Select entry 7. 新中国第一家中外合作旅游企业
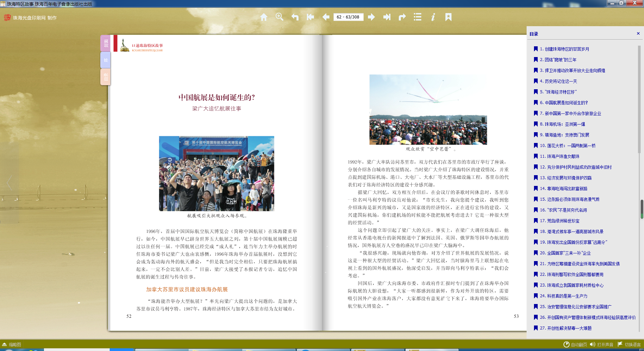The height and width of the screenshot is (351, 644). [571, 113]
